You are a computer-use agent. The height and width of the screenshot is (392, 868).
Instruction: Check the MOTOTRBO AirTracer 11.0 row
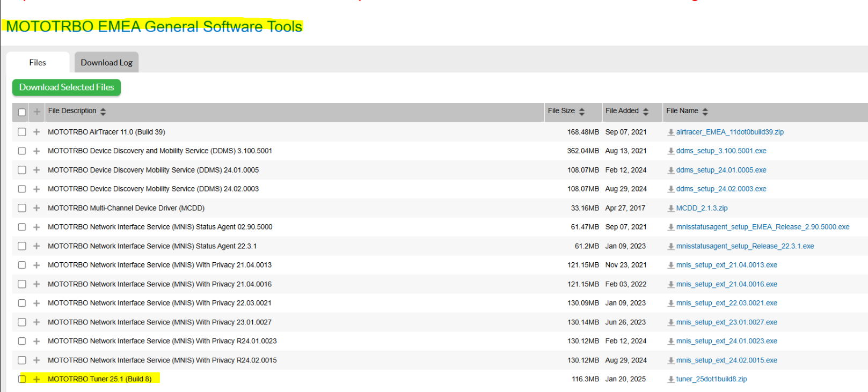22,132
